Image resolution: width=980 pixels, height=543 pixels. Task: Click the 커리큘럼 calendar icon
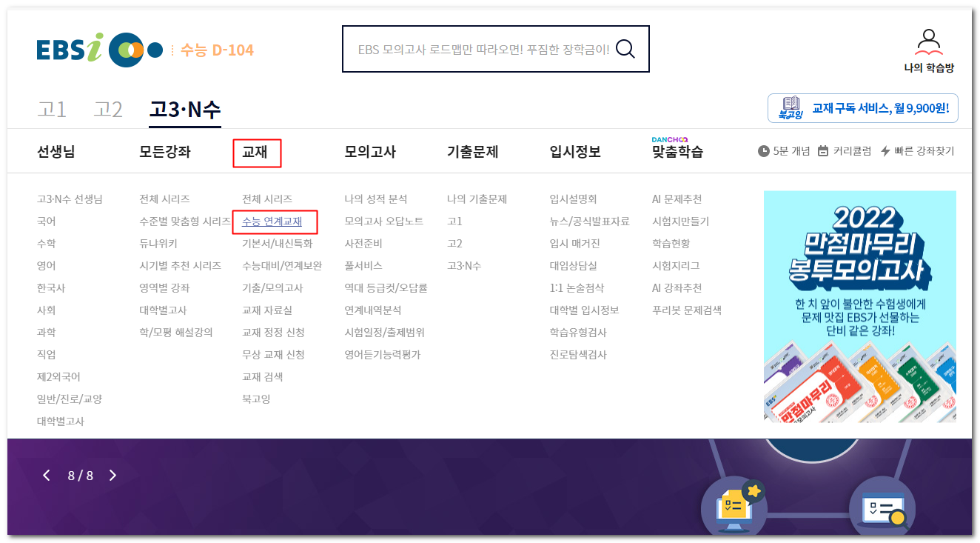point(823,151)
